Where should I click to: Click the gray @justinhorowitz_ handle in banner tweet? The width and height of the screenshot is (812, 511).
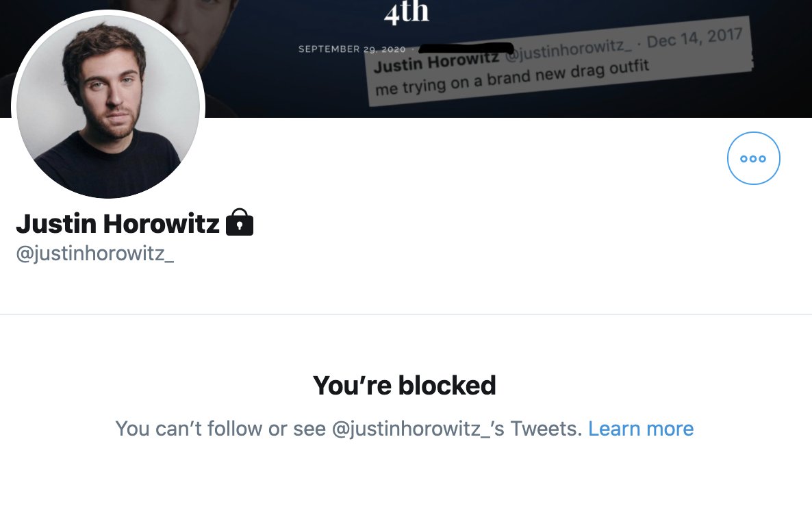click(x=568, y=50)
